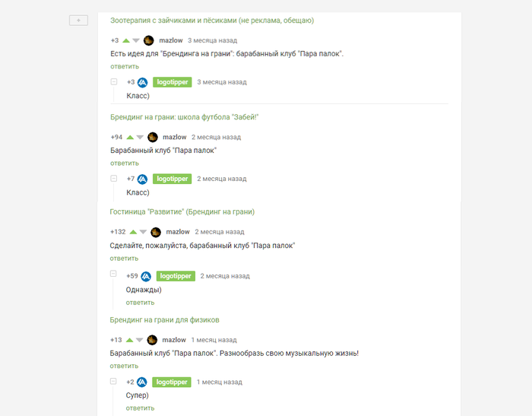
Task: Open mazlow's profile from the +13 comment
Action: [174, 340]
